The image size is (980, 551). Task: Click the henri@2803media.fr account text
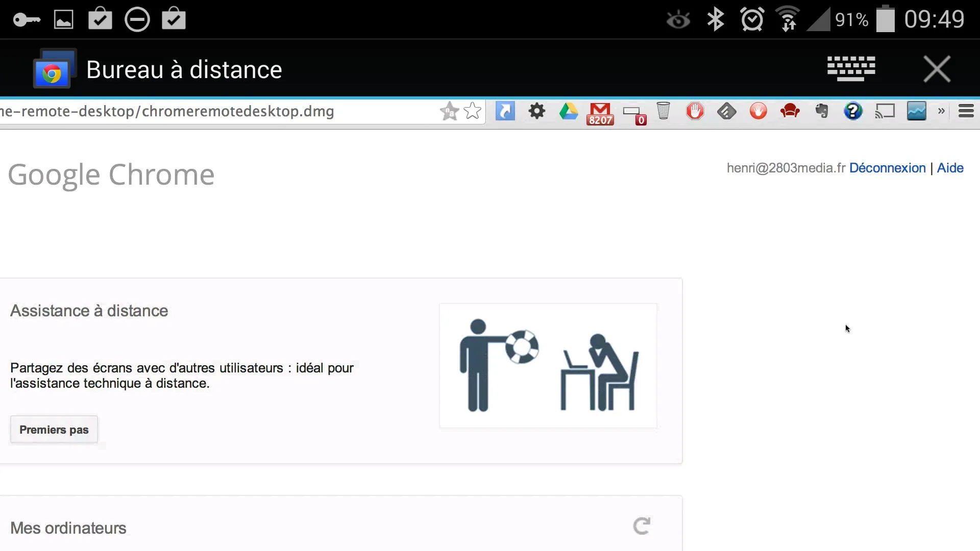[786, 168]
